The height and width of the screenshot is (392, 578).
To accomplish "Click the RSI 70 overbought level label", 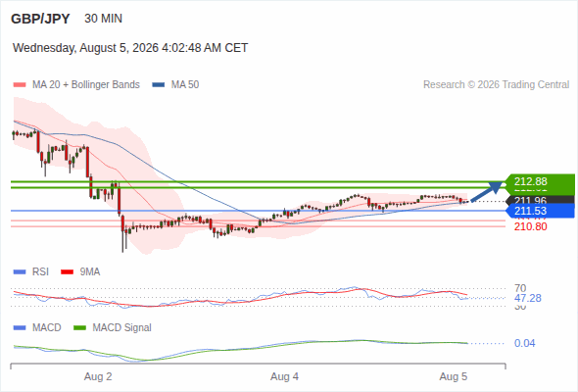I will coord(520,288).
